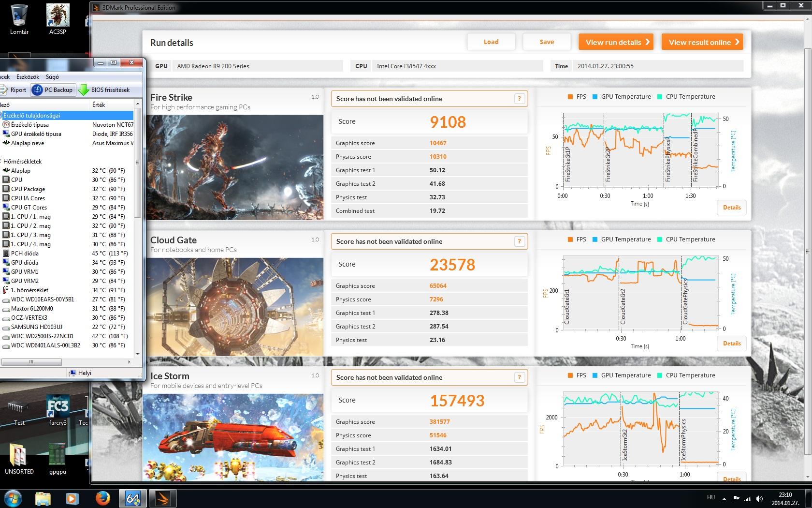Click CPU Temperature legend in Cloud Gate chart

tap(686, 239)
